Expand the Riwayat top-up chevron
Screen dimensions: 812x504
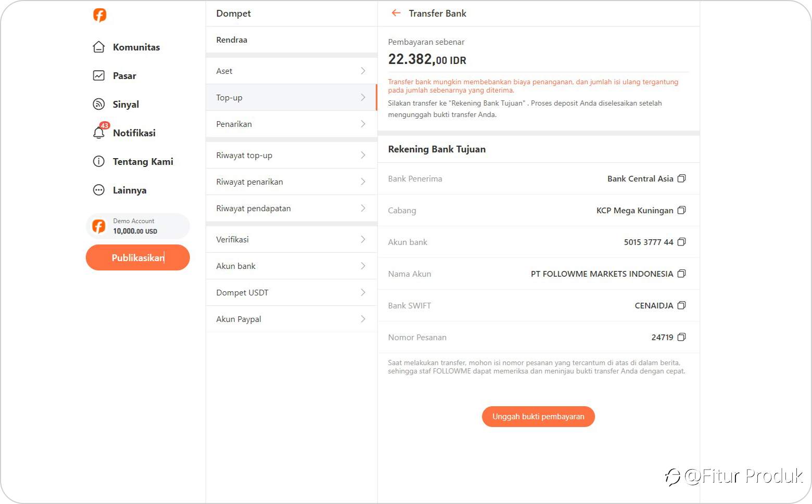click(363, 155)
